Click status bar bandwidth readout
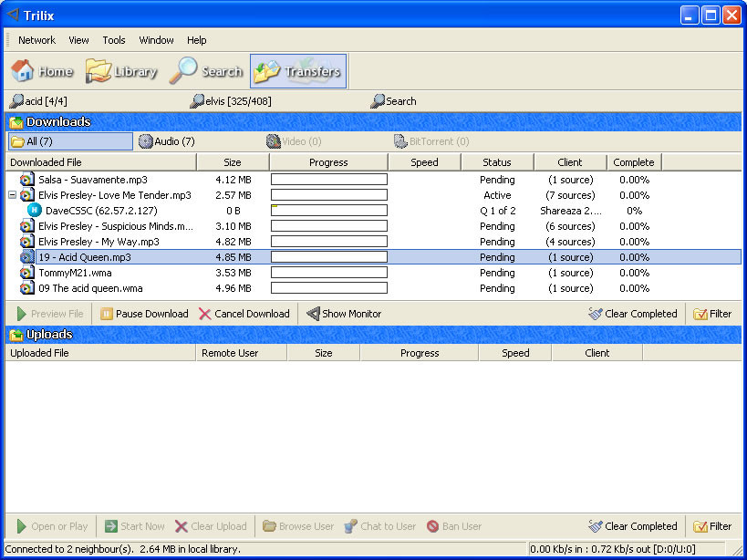 click(613, 549)
